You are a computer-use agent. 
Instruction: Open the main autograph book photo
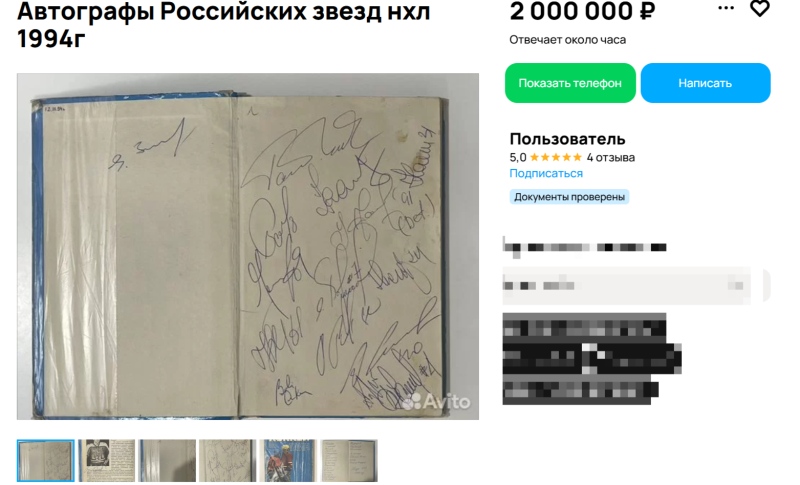tap(247, 246)
